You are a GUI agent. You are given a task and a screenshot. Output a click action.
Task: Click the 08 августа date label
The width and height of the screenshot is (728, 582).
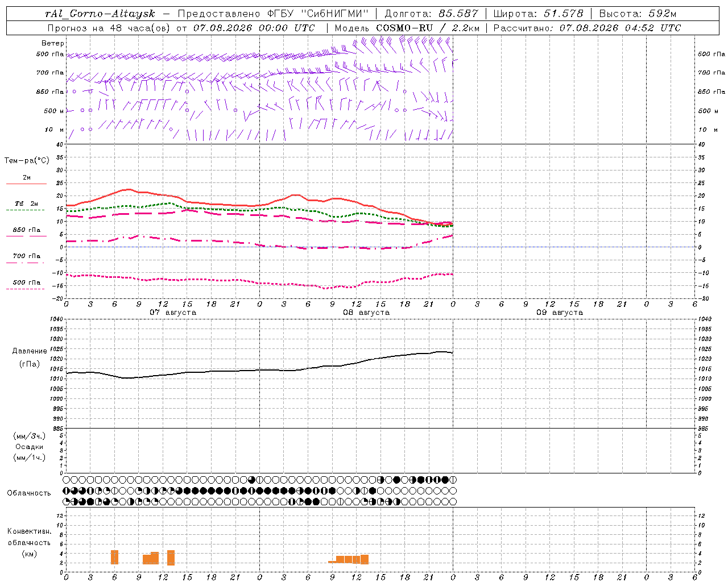tap(366, 313)
